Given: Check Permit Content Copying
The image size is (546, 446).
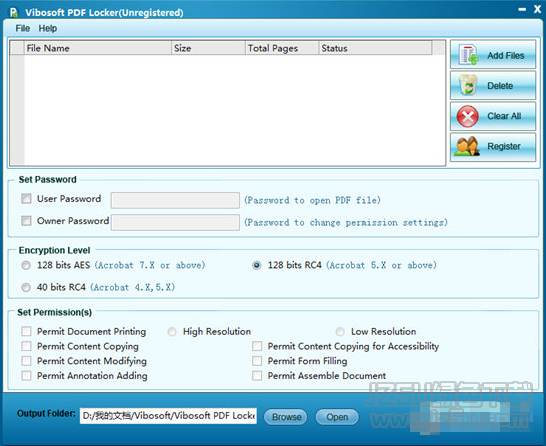Looking at the screenshot, I should [x=26, y=346].
